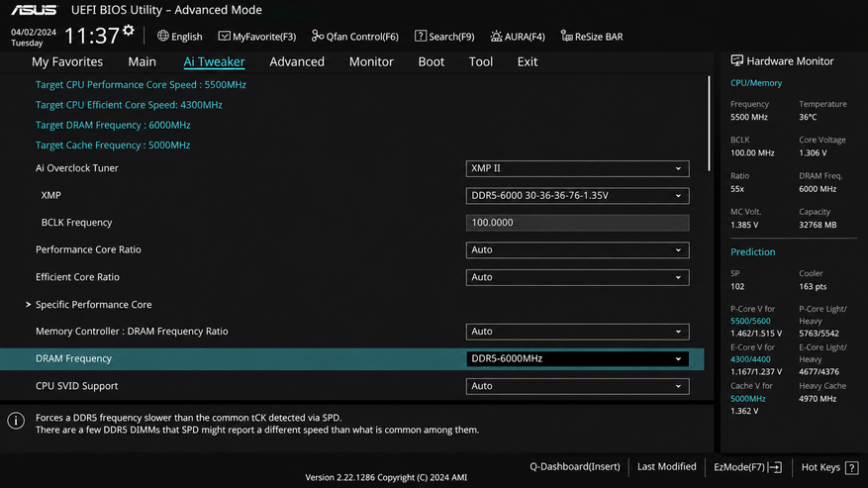Click the Hot Keys question mark icon

point(852,467)
